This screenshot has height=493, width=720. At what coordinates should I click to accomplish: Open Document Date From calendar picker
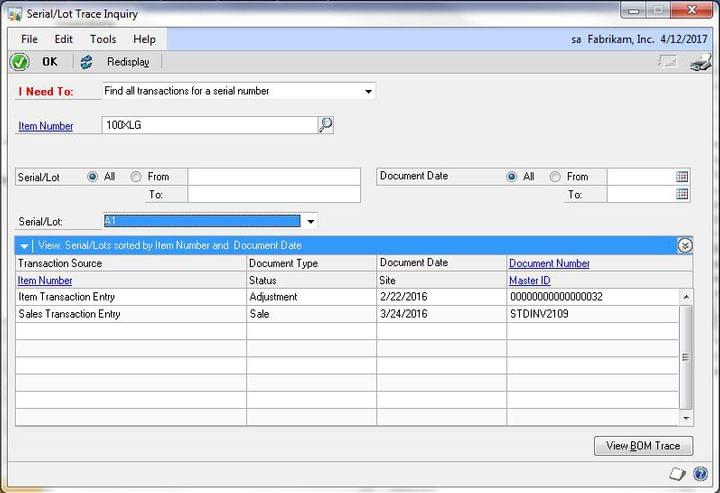tap(682, 177)
